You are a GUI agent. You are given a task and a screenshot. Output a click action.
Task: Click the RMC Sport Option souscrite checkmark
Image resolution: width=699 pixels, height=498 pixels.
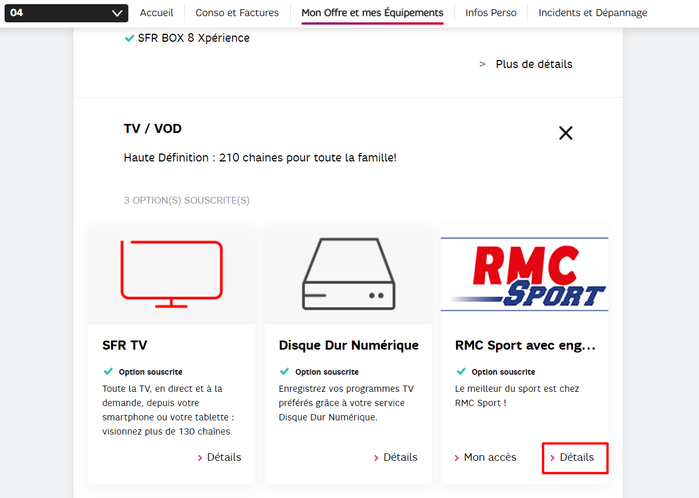460,371
